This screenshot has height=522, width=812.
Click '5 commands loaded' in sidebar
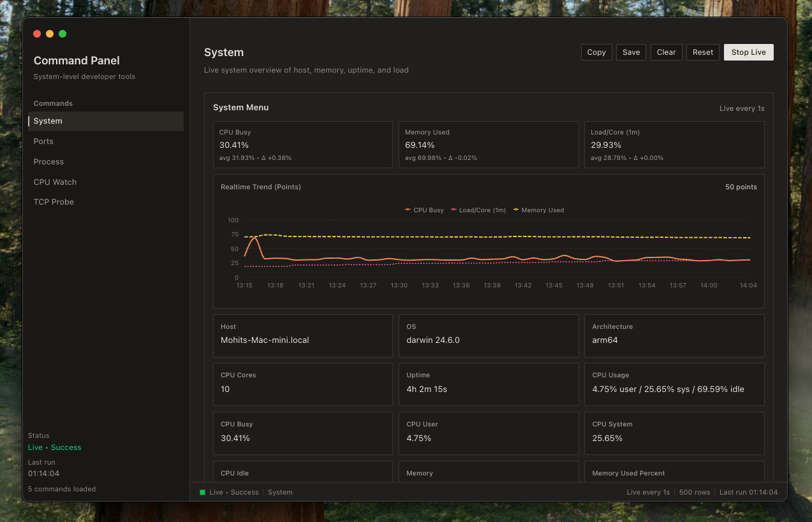62,489
